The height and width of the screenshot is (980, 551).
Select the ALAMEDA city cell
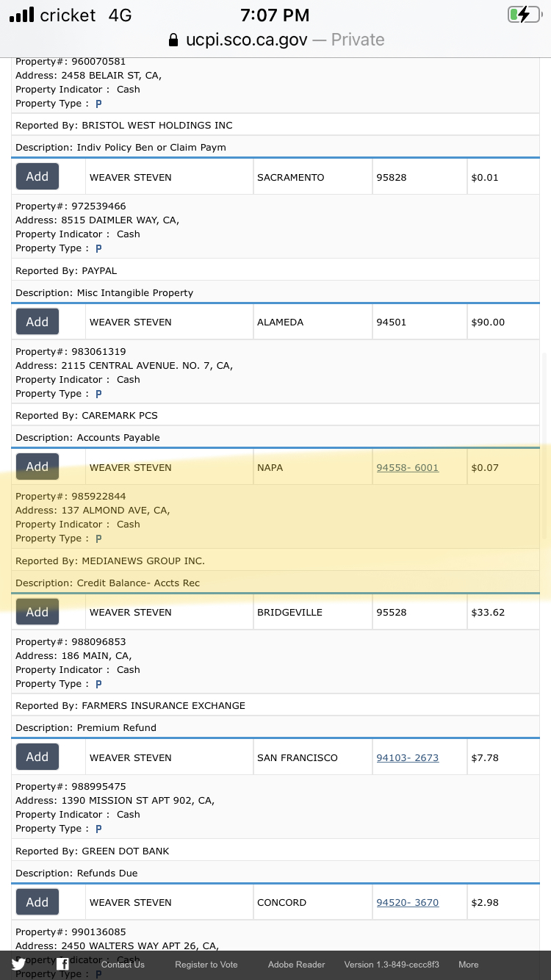312,322
